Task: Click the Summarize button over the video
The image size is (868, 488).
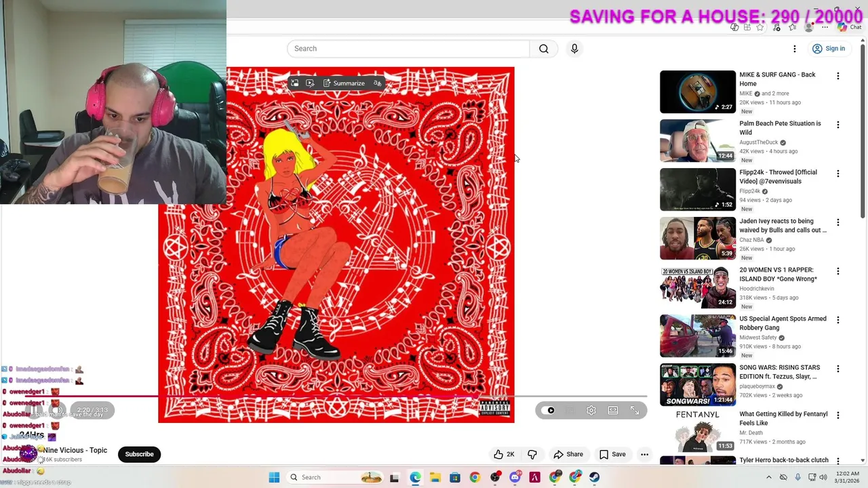Action: 344,83
